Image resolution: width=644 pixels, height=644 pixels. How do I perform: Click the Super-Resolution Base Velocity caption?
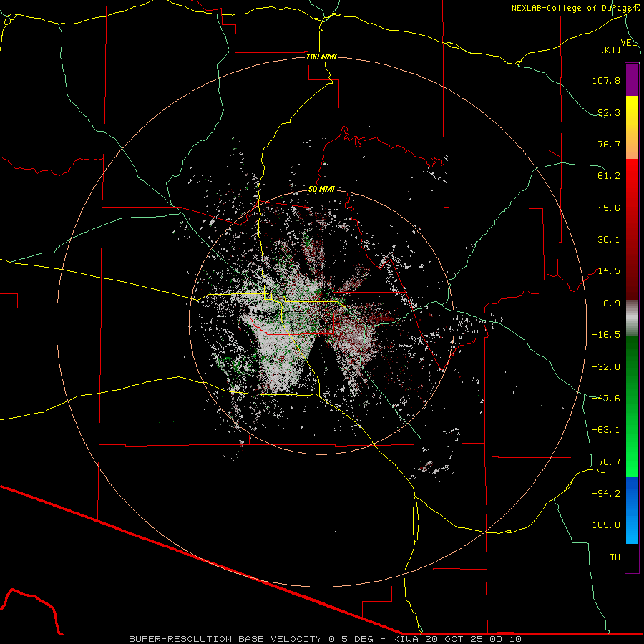coord(326,639)
